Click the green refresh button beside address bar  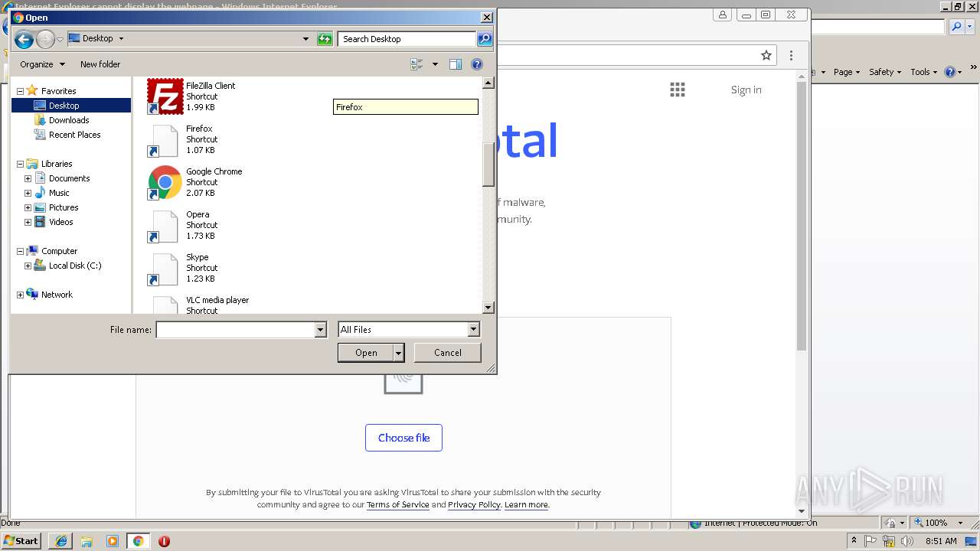(325, 39)
